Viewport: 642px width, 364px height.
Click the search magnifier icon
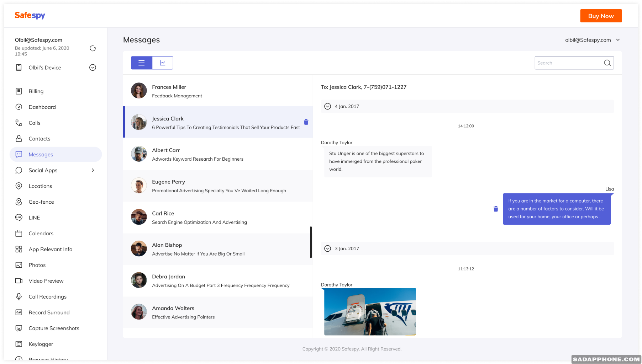click(x=607, y=63)
